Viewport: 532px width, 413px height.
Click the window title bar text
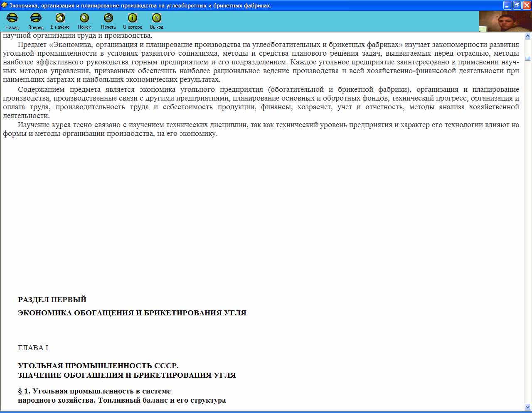pos(140,5)
